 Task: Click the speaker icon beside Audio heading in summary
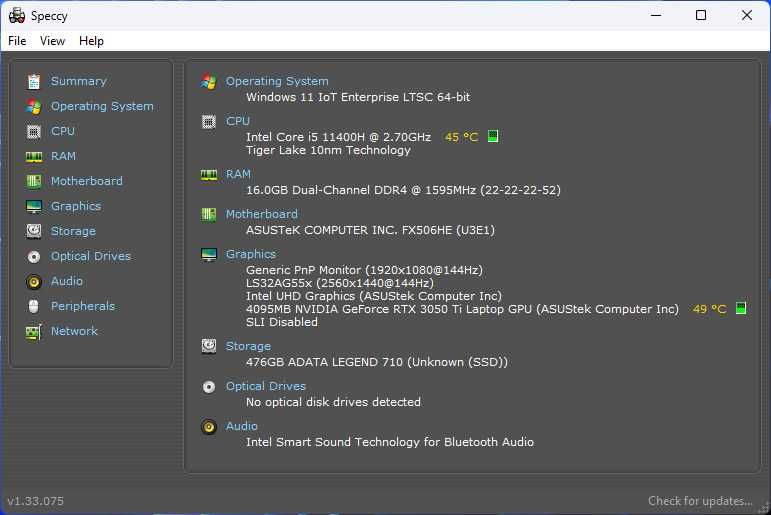tap(209, 426)
